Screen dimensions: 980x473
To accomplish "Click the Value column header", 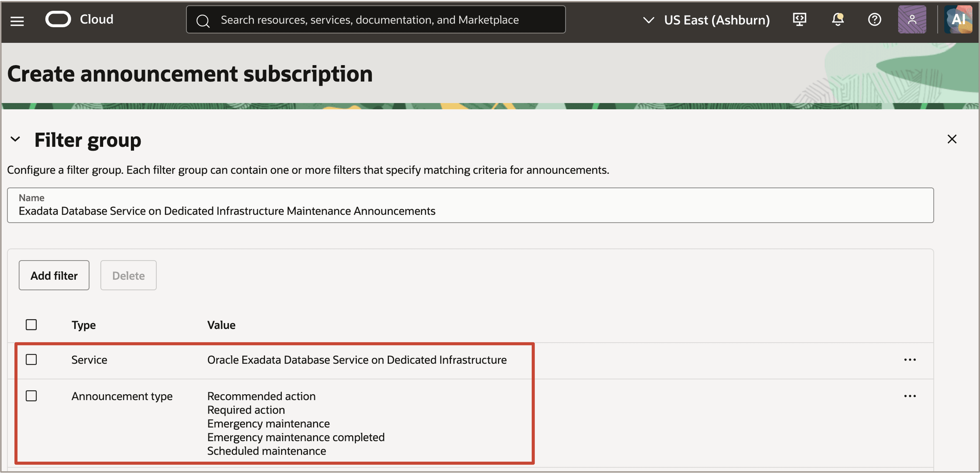I will (x=222, y=325).
